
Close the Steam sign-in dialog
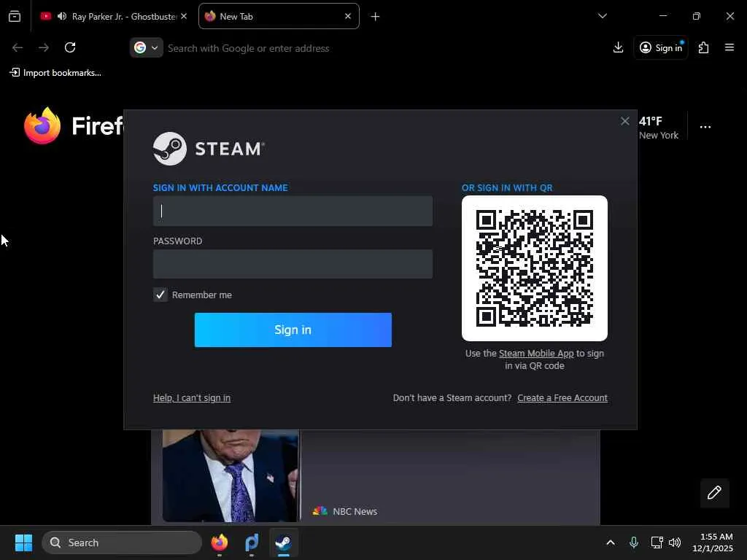tap(625, 121)
